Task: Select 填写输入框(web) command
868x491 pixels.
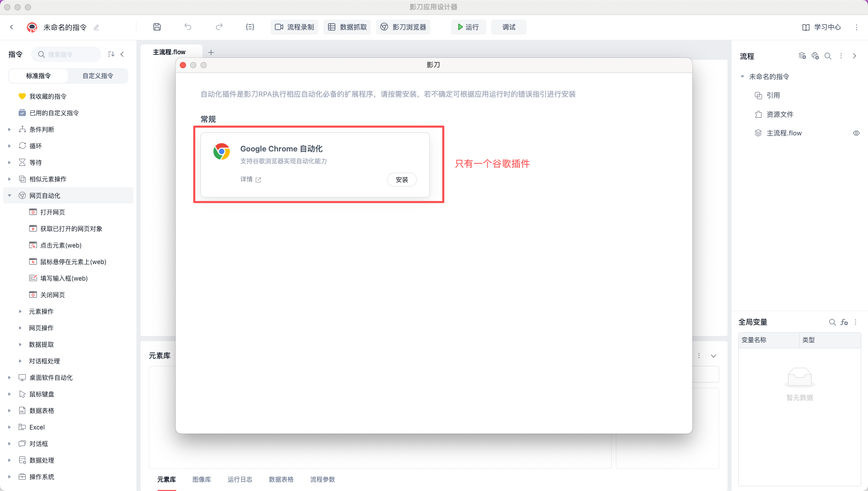Action: pyautogui.click(x=64, y=279)
